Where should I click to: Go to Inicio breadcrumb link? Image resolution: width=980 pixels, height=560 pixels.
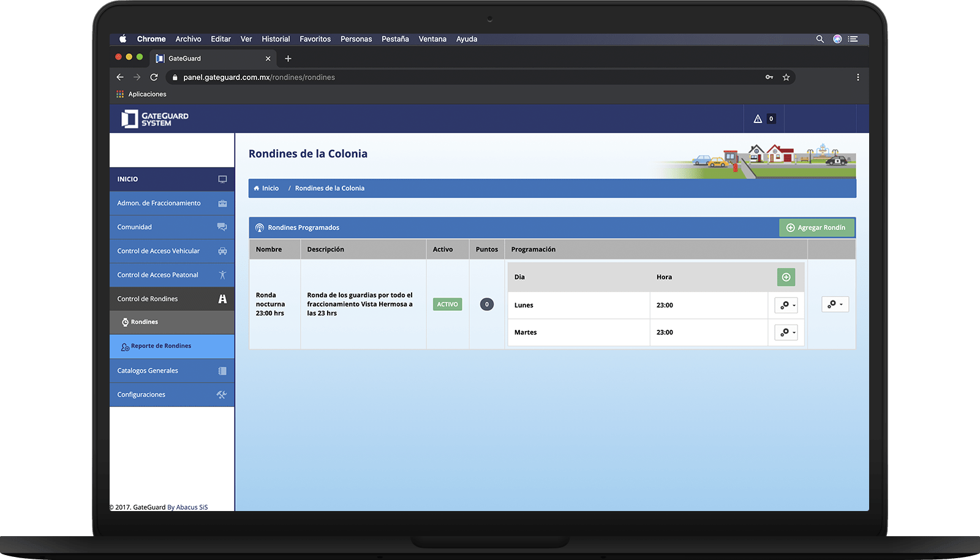(x=270, y=189)
